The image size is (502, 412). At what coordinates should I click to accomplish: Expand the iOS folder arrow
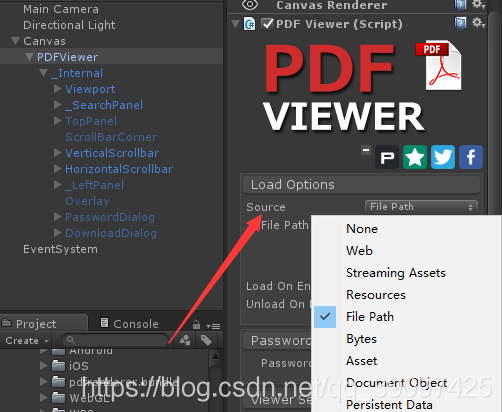[x=44, y=365]
